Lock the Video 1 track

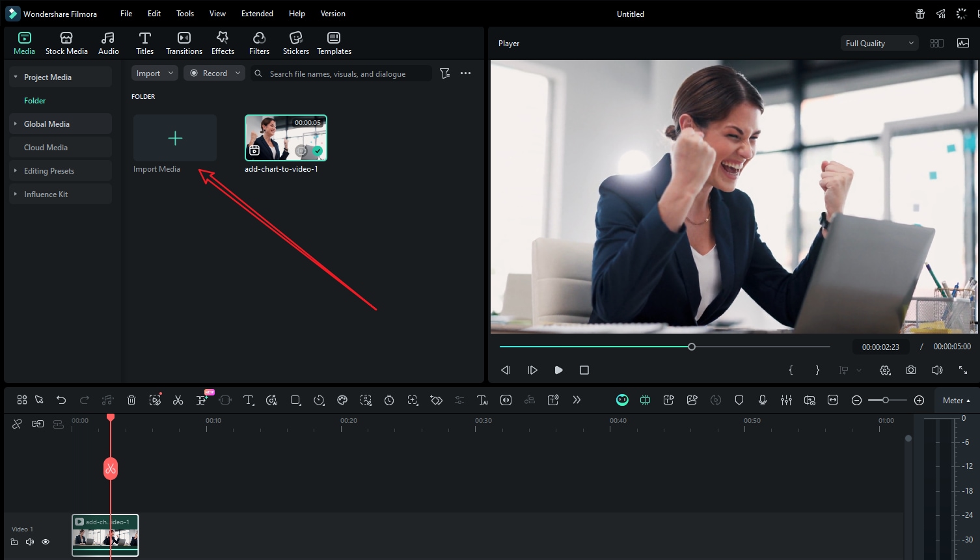pyautogui.click(x=14, y=542)
